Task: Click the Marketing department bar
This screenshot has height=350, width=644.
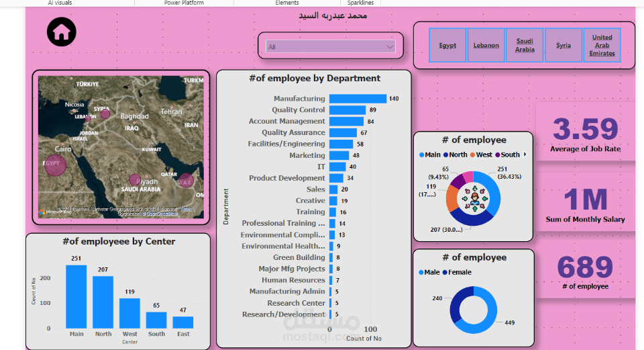Action: (x=339, y=155)
